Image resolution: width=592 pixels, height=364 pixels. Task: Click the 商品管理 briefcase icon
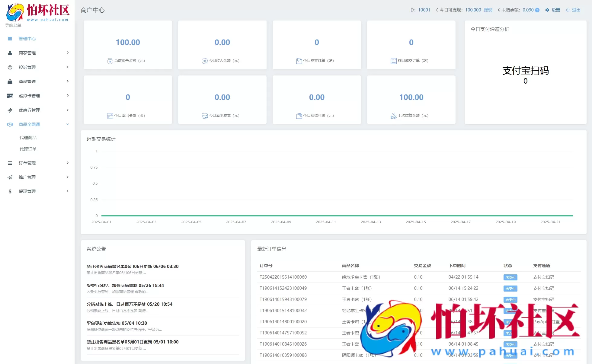(10, 81)
